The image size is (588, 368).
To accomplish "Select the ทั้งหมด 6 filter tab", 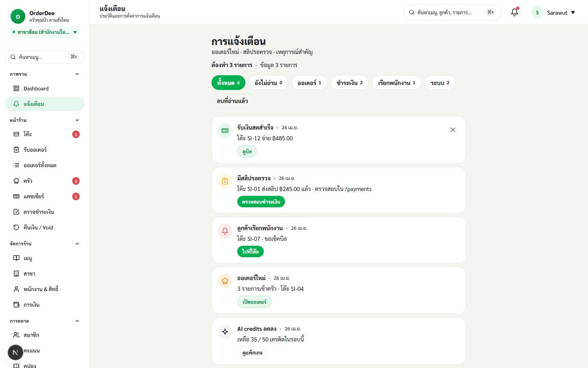I will (228, 83).
